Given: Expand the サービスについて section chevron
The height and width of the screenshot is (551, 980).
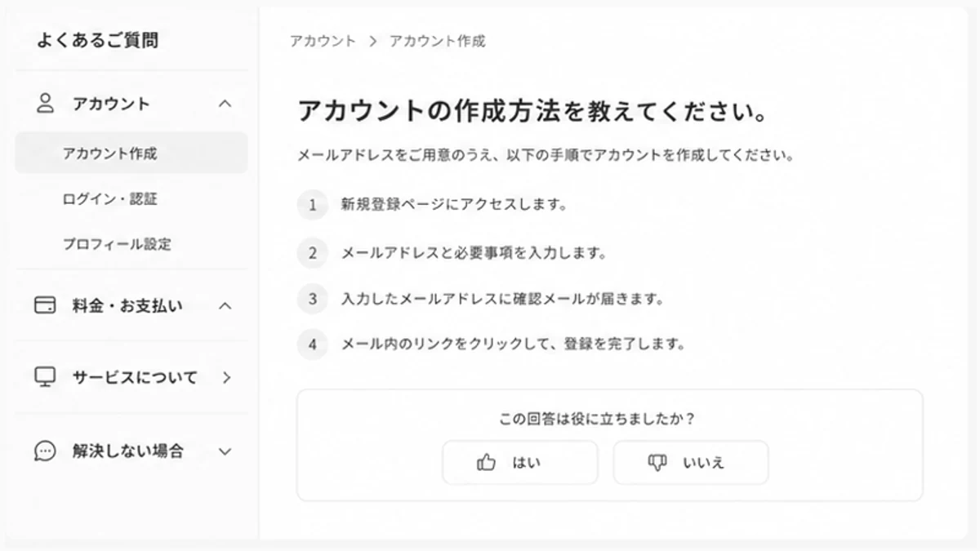Looking at the screenshot, I should point(226,377).
